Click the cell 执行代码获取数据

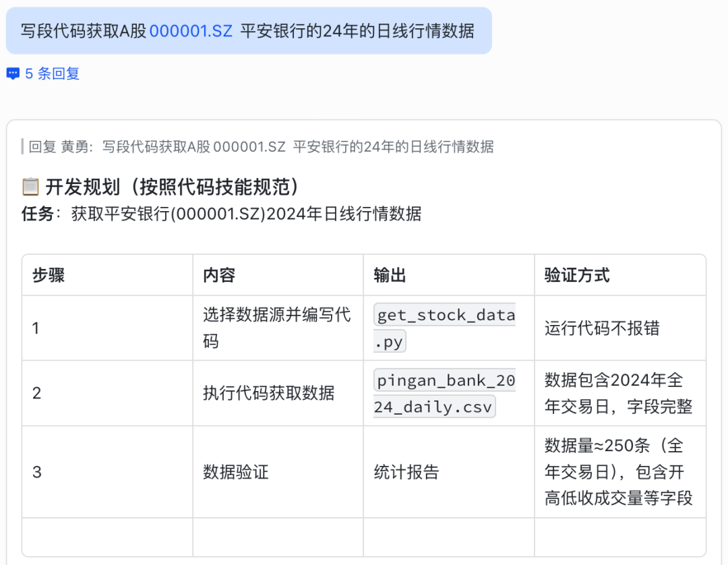[x=278, y=393]
